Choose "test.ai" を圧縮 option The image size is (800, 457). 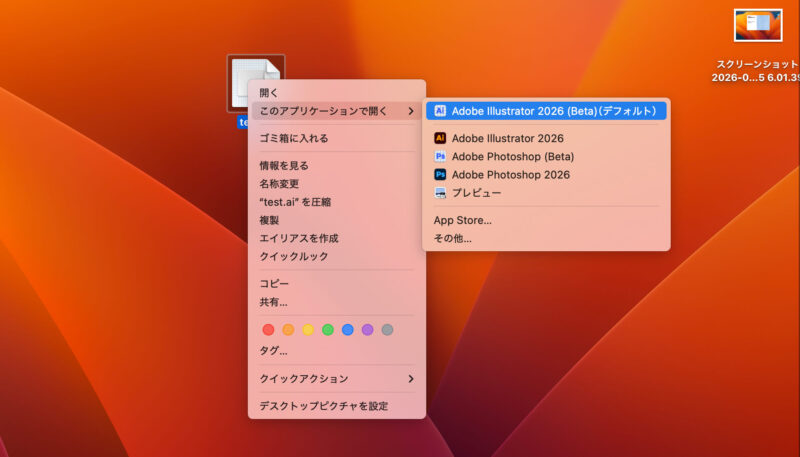click(337, 202)
